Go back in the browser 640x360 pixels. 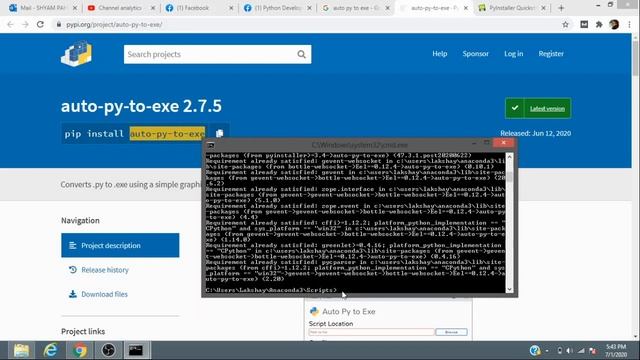tap(10, 24)
